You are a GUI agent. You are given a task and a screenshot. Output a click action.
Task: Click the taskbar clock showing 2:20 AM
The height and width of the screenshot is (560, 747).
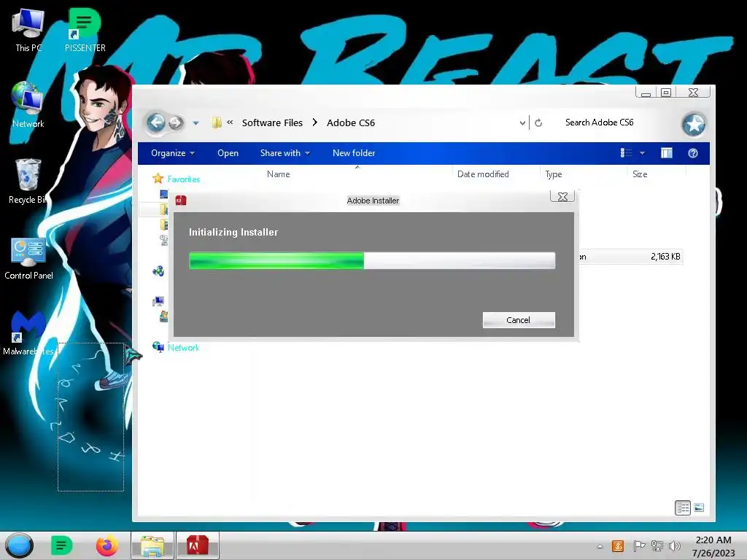pyautogui.click(x=713, y=546)
